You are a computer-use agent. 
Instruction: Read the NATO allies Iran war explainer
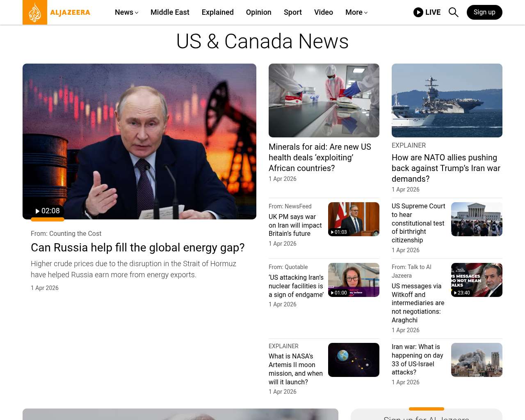(446, 168)
